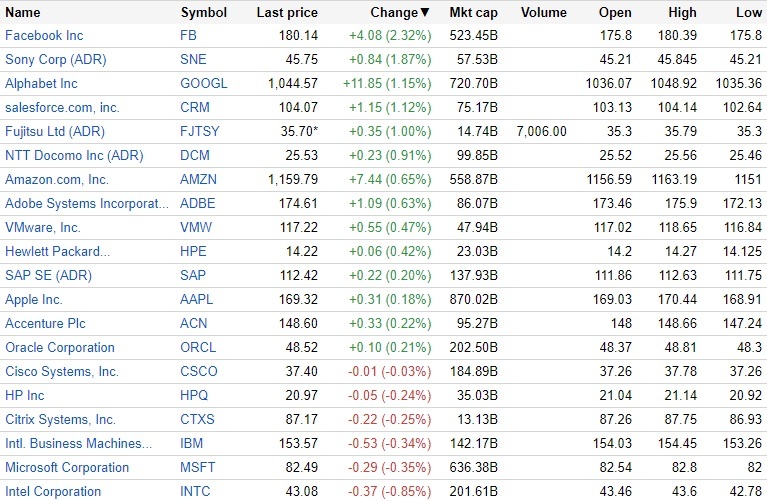Open the Microsoft Corporation link
This screenshot has width=767, height=501.
click(x=67, y=468)
